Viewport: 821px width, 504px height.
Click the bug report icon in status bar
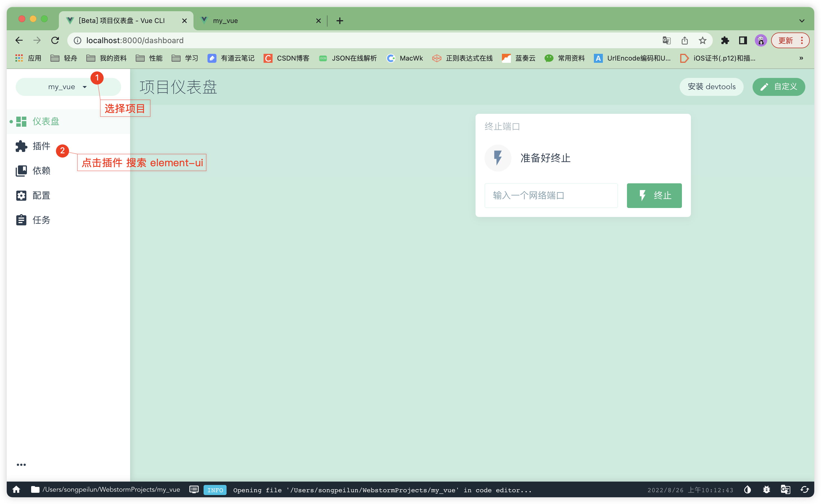766,489
